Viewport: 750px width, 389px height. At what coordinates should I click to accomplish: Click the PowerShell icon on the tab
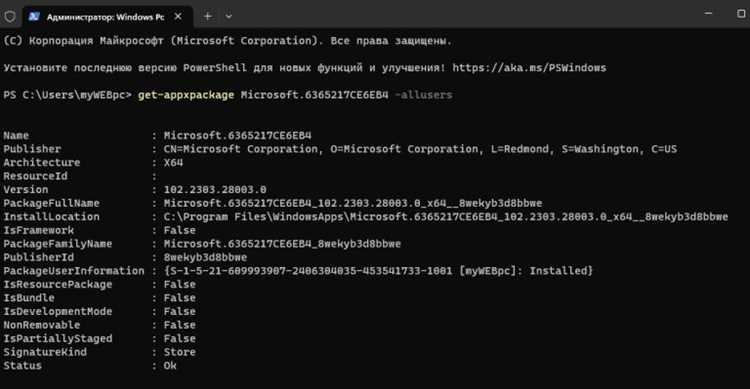coord(34,17)
